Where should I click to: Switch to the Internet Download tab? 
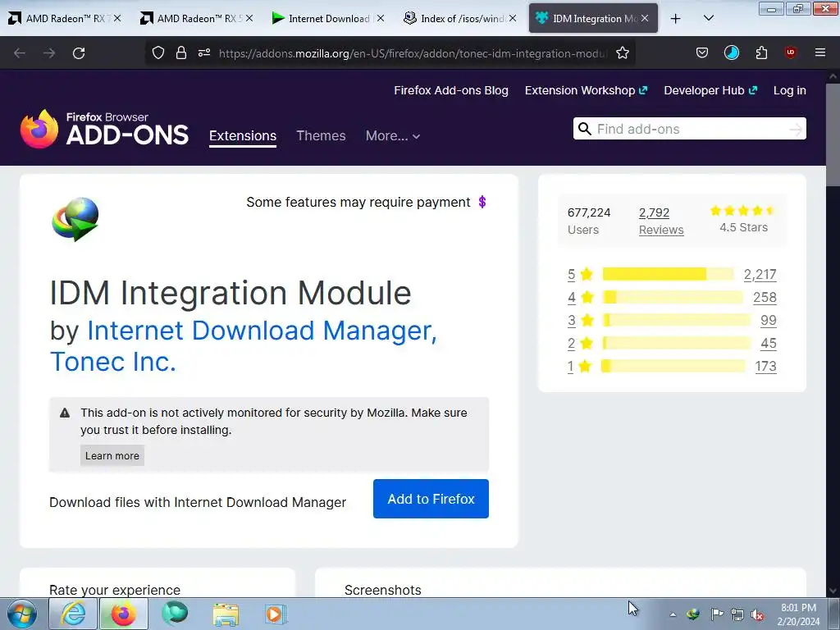pyautogui.click(x=326, y=18)
